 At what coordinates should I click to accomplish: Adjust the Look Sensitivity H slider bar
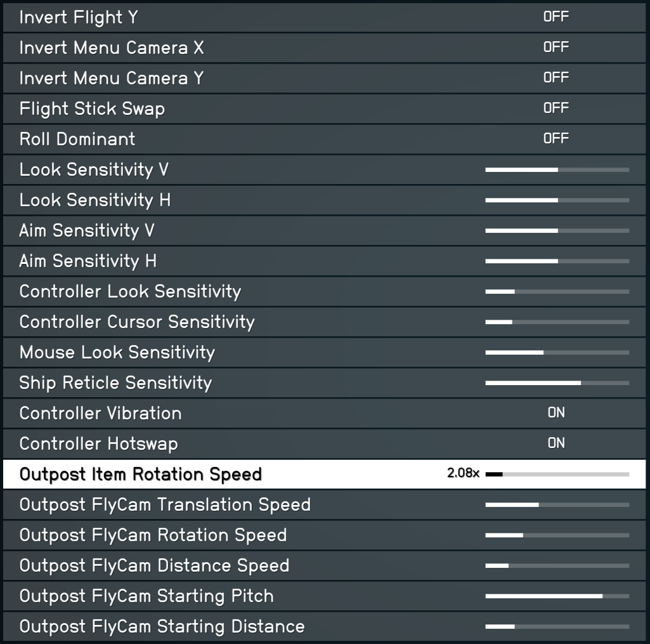coord(557,200)
